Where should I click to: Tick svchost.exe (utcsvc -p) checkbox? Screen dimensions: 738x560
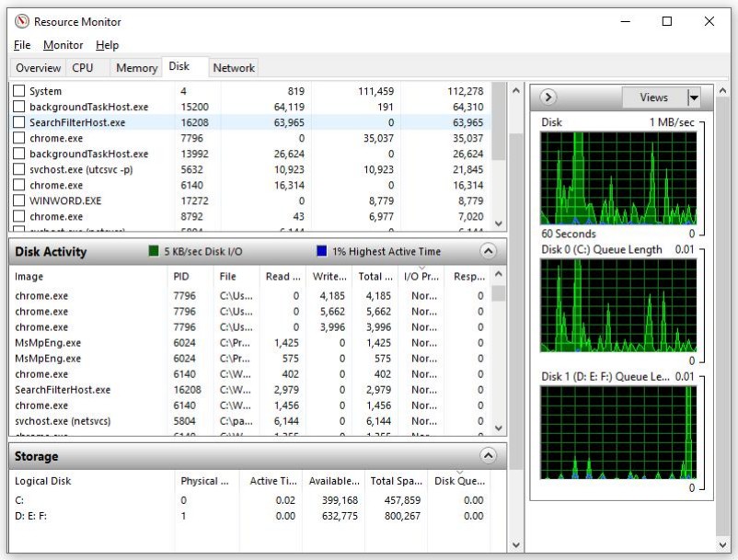18,169
